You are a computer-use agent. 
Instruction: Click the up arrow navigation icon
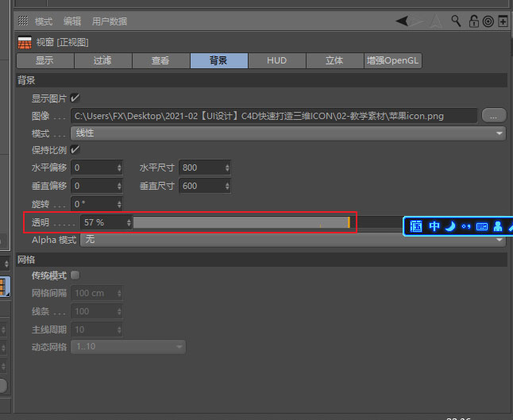436,21
